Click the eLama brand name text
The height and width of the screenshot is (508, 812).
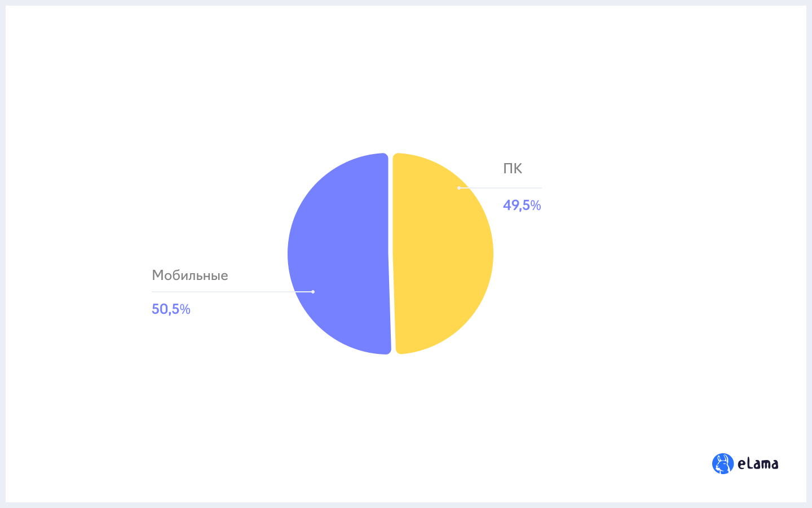click(x=758, y=464)
